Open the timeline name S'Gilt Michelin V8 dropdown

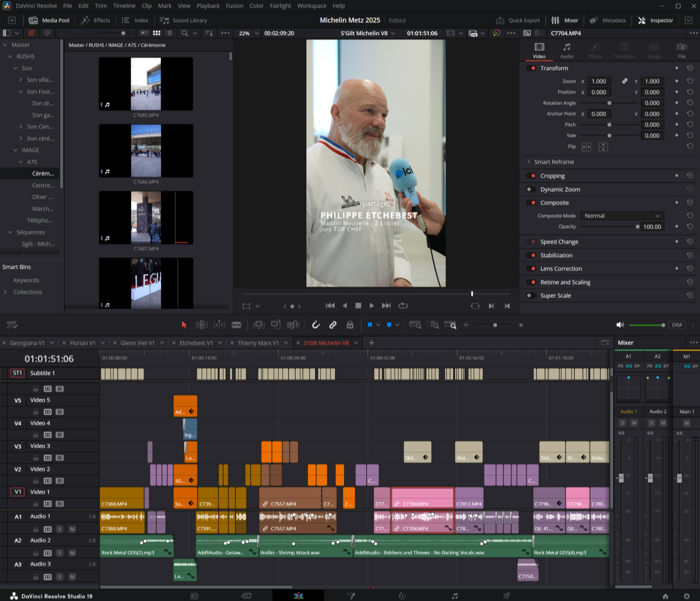(368, 33)
